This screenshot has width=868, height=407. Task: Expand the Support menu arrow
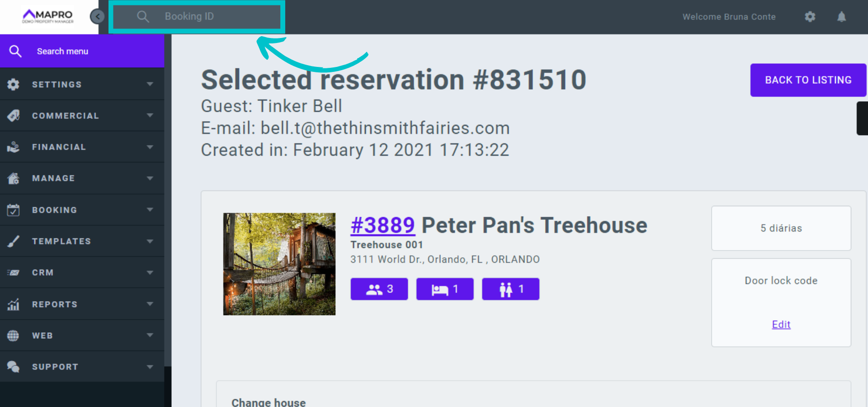(150, 367)
